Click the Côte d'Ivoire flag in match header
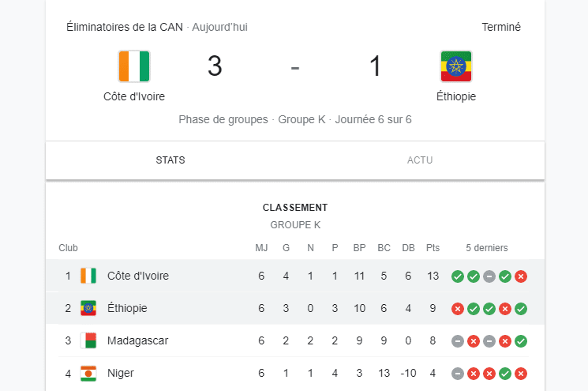 click(134, 66)
